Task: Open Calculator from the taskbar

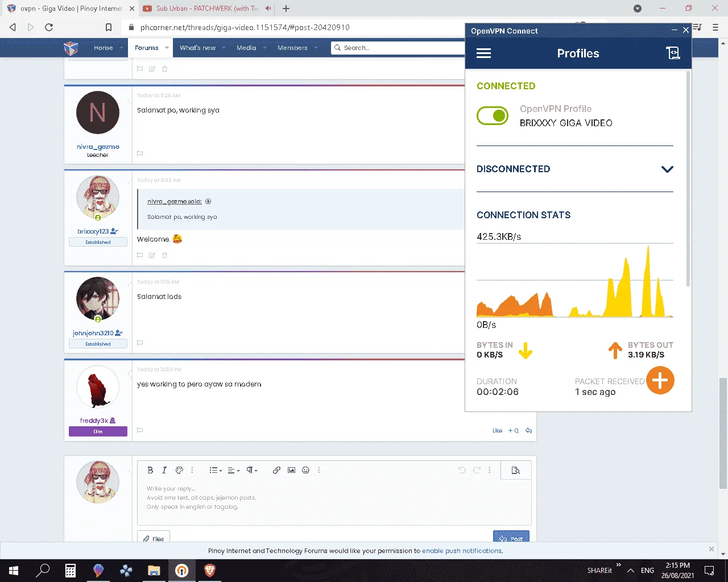Action: pos(71,571)
